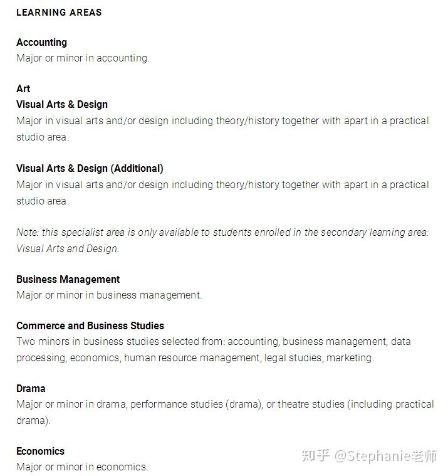Select the Business Management heading

68,279
